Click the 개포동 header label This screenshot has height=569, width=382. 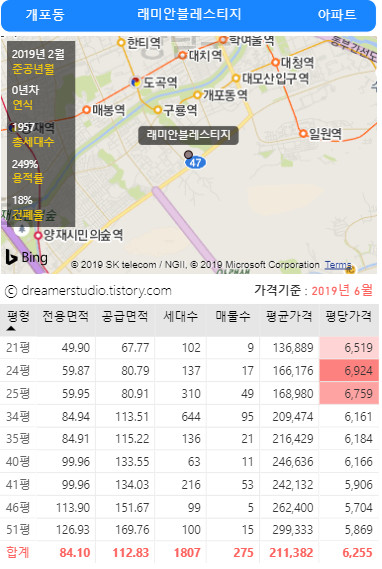(45, 15)
